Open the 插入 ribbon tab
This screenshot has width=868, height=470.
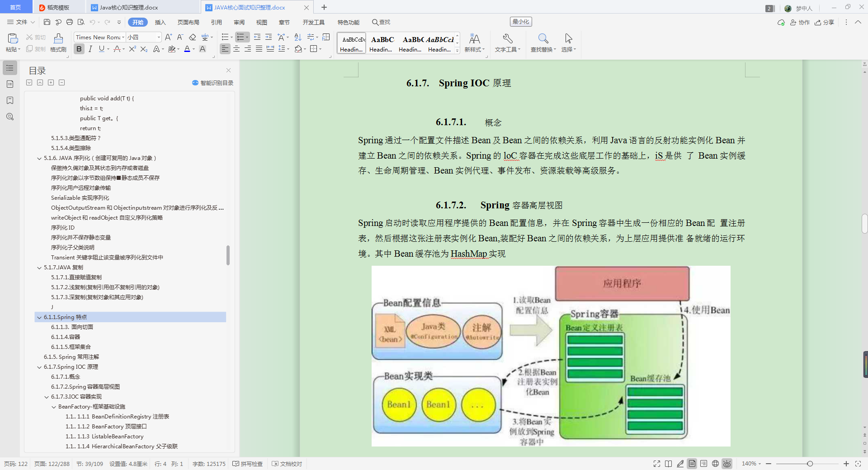[x=160, y=22]
